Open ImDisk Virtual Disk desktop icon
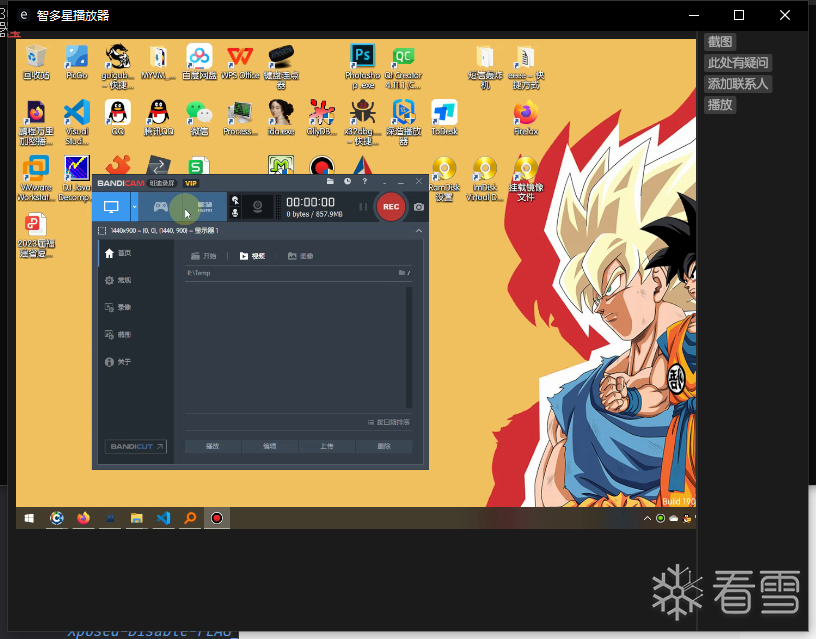 click(484, 178)
